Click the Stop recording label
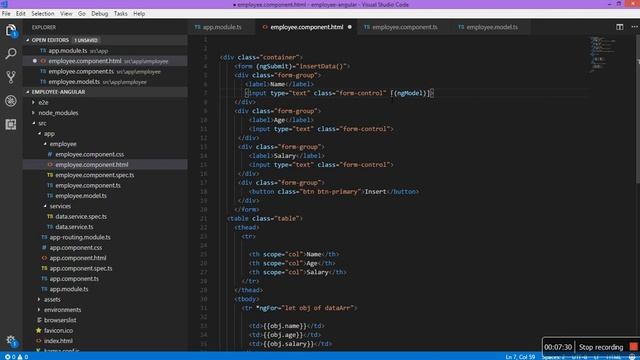 pyautogui.click(x=601, y=347)
